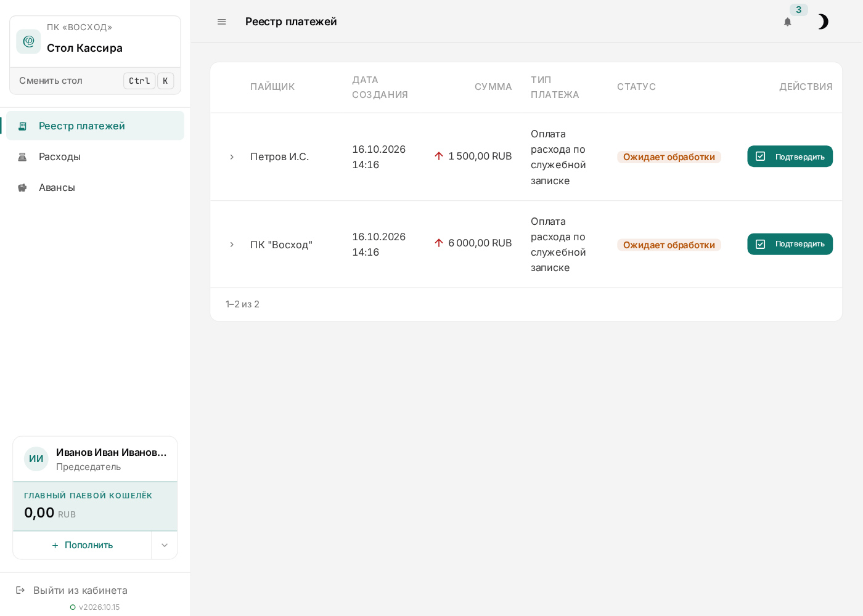Image resolution: width=863 pixels, height=616 pixels.
Task: Click Ожидает обработки status for ПК "Восход"
Action: 669,245
